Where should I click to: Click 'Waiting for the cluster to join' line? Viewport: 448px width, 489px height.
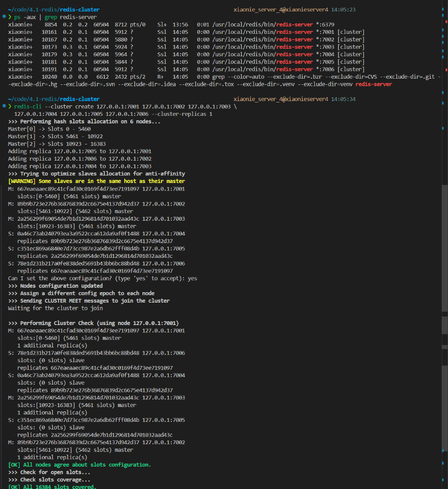pyautogui.click(x=55, y=308)
